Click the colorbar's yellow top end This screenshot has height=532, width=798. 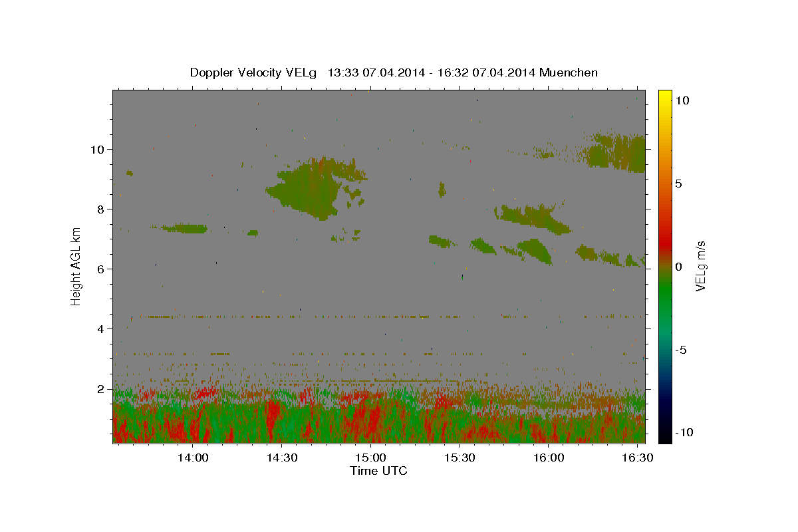[664, 94]
